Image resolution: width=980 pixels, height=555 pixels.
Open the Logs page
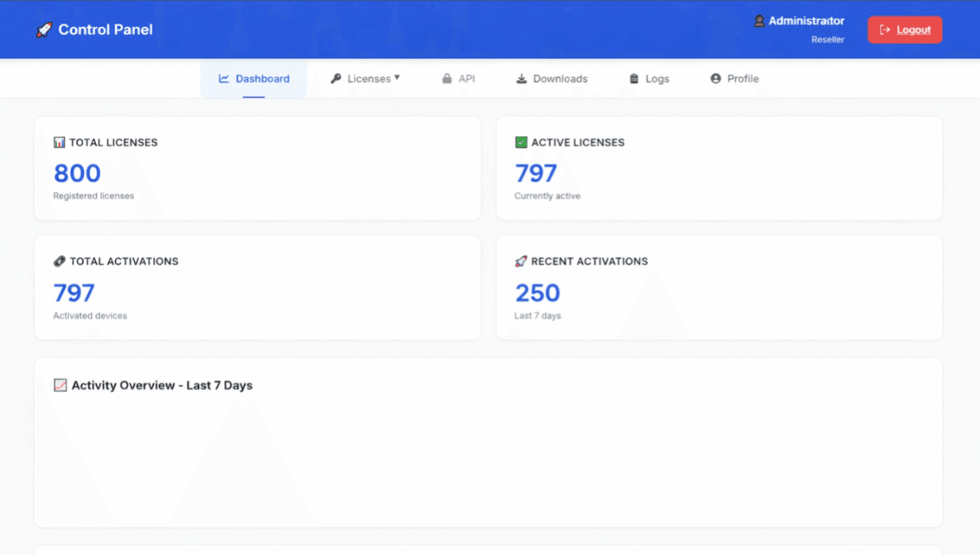(656, 79)
